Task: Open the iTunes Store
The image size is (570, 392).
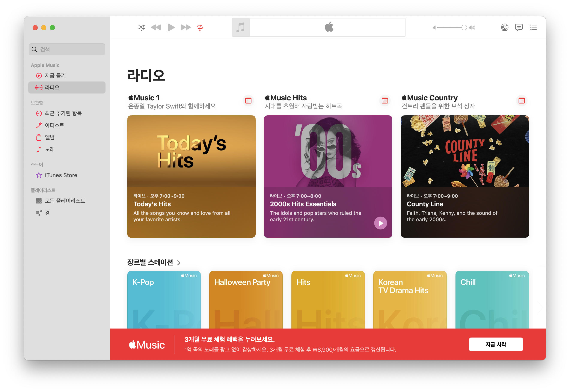Action: 61,175
